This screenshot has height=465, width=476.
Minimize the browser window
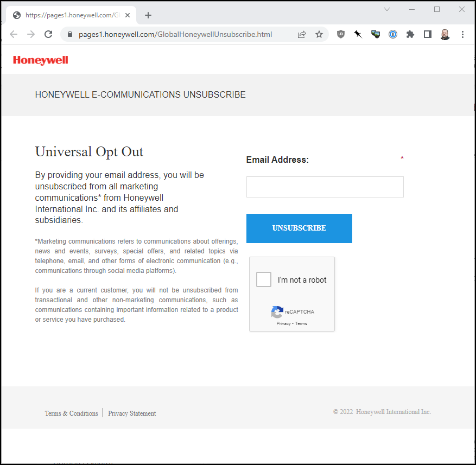pyautogui.click(x=411, y=9)
